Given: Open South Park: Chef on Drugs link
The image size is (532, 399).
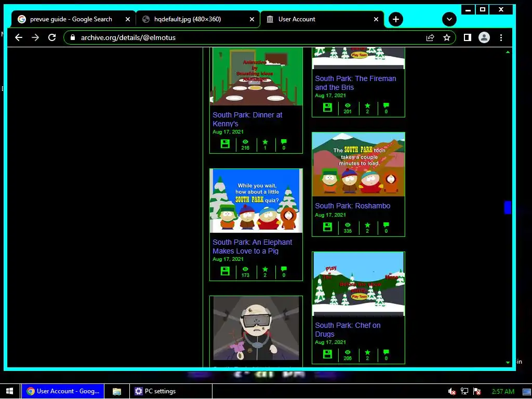Looking at the screenshot, I should [348, 329].
